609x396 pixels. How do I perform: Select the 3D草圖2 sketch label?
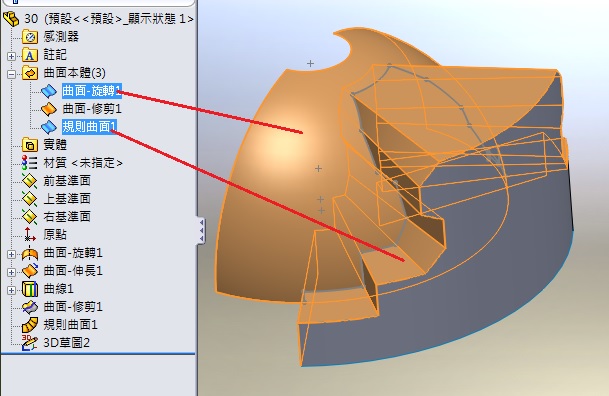tap(66, 342)
